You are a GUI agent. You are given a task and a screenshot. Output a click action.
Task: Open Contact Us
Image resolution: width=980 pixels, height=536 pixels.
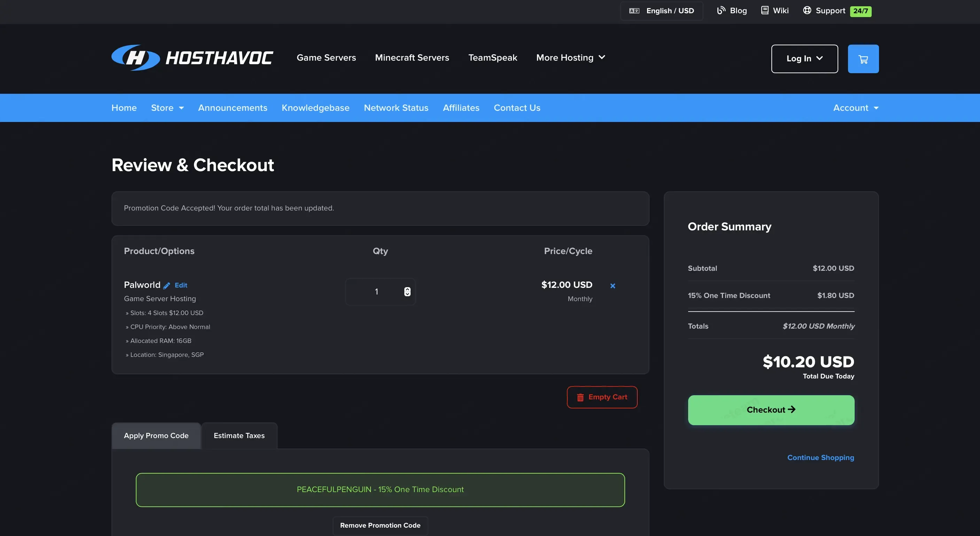(x=517, y=108)
